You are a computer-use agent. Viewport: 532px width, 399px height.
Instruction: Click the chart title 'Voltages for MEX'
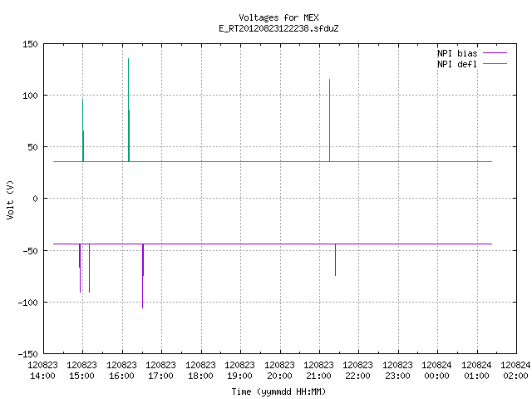point(278,17)
